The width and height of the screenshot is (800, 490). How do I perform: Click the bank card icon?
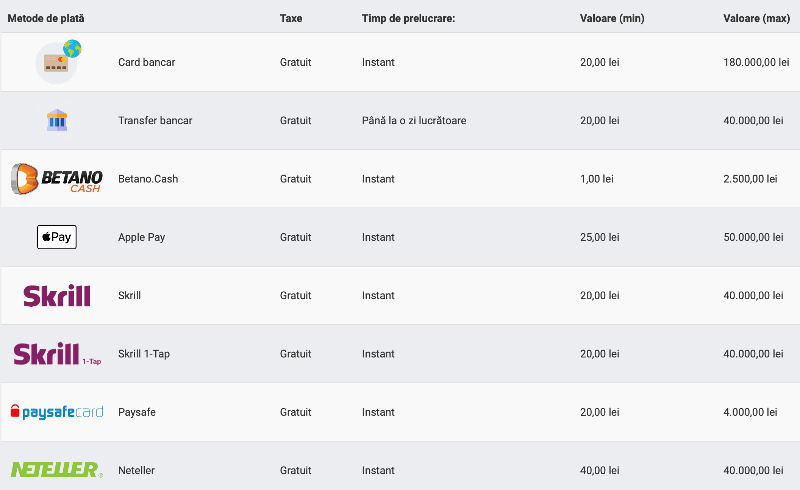57,62
